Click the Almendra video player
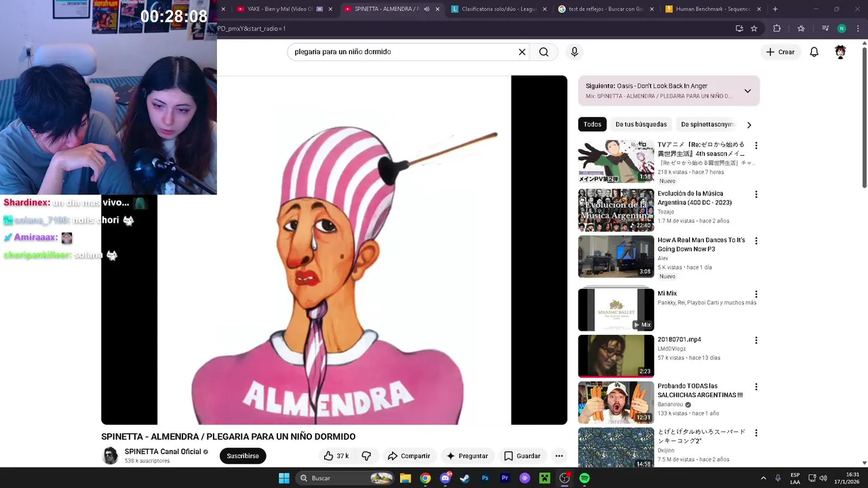Viewport: 868px width, 488px height. (x=334, y=250)
